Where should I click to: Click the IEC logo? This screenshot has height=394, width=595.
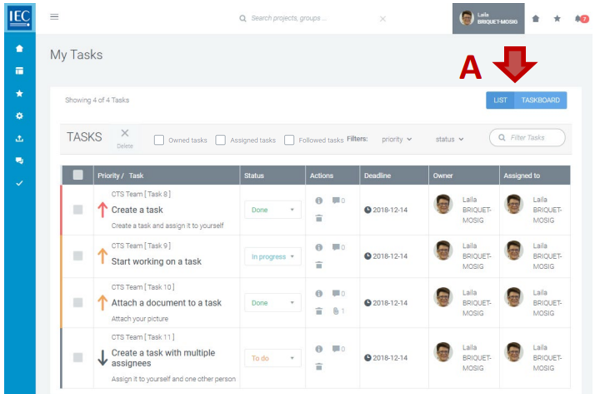(x=20, y=17)
